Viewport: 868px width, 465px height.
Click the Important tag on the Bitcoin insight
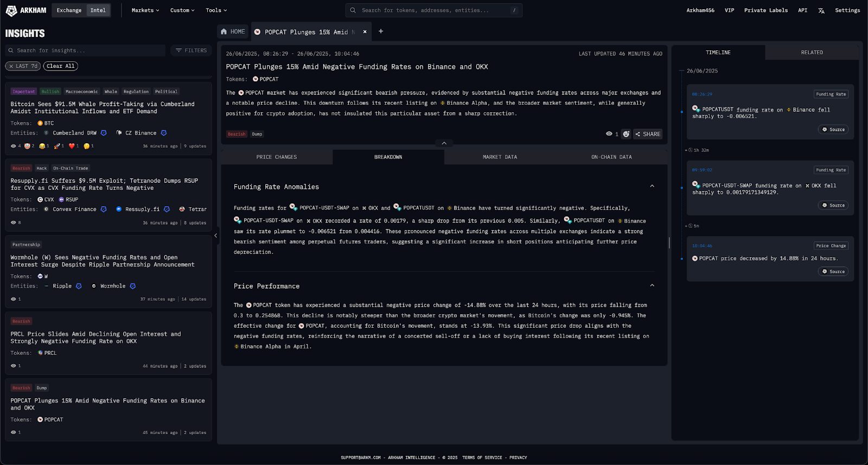click(24, 92)
